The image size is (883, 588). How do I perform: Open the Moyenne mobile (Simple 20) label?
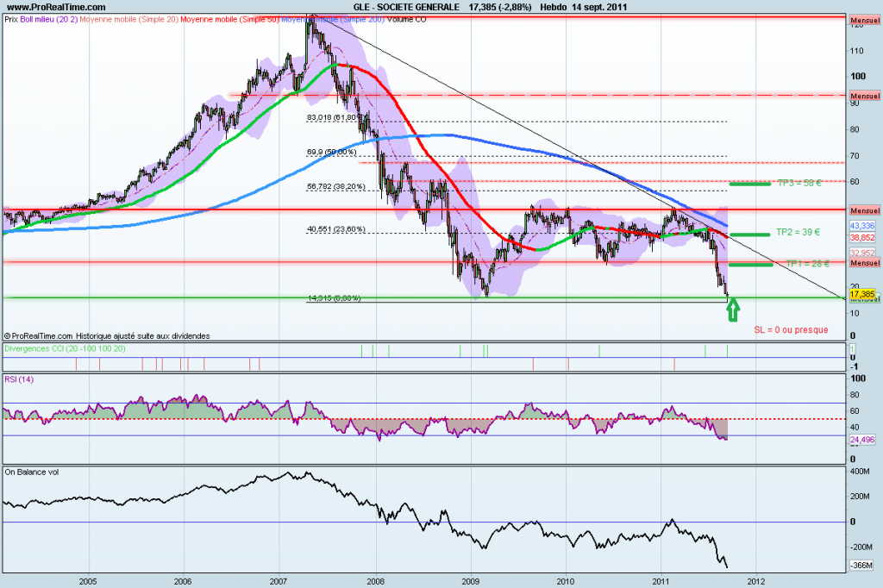[x=129, y=19]
